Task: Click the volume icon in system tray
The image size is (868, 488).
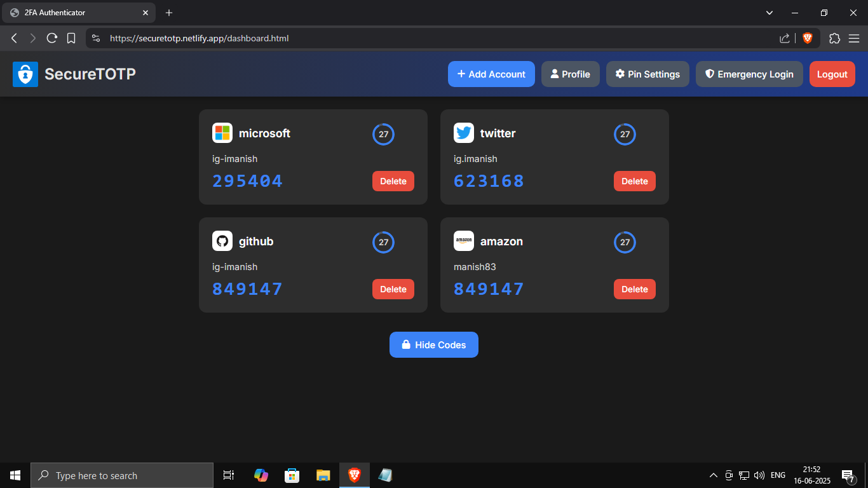Action: 759,475
